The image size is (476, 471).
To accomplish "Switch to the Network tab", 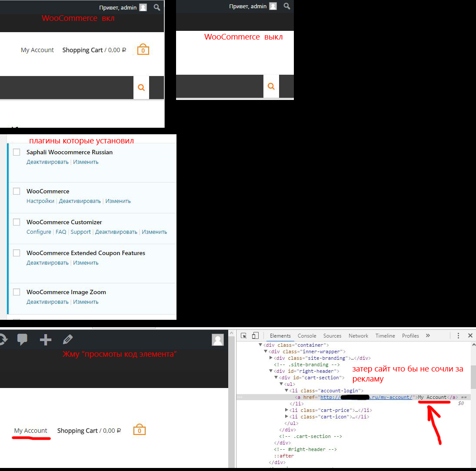I will (x=358, y=335).
